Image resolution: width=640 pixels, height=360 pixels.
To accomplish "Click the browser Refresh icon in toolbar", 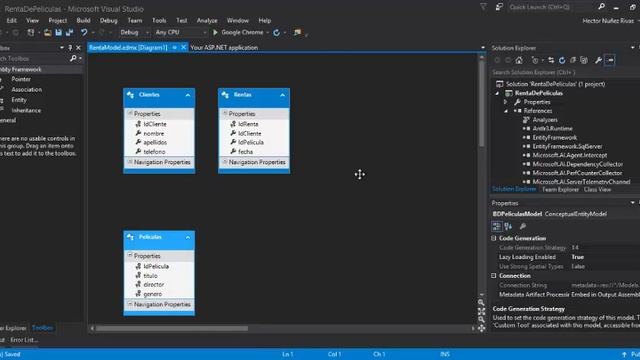I will point(276,32).
